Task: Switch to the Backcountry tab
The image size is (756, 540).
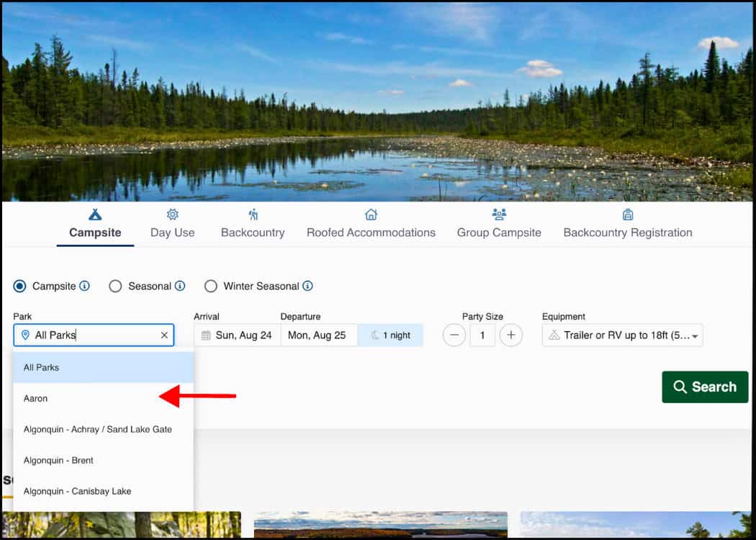Action: 253,224
